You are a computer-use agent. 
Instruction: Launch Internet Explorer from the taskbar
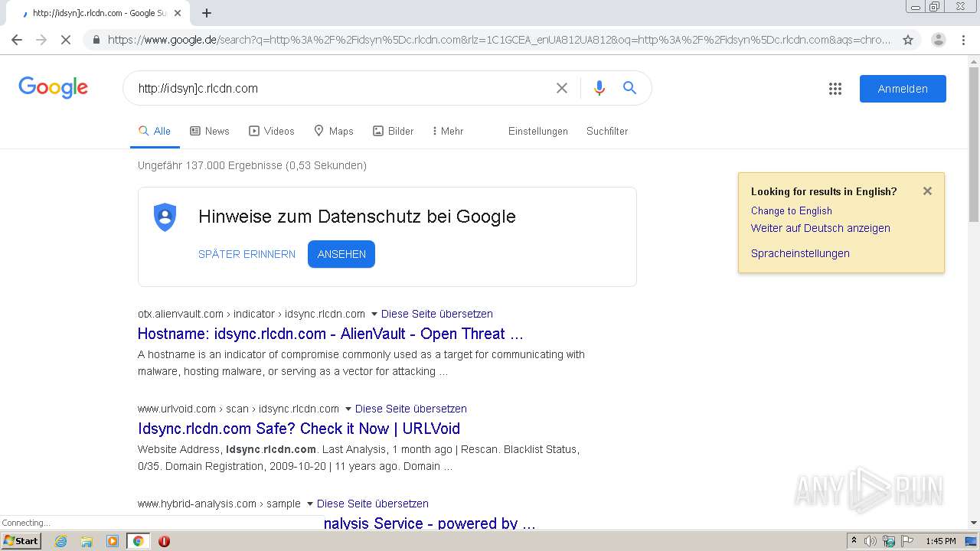(x=60, y=541)
